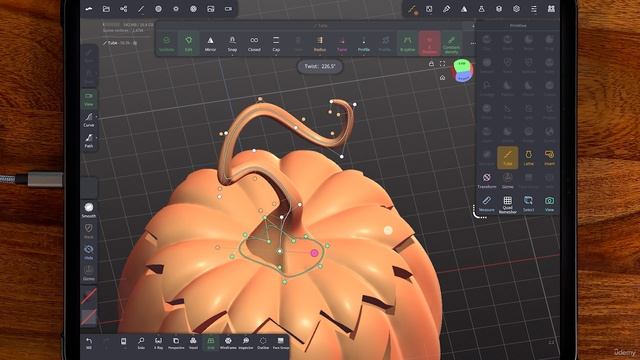Click the Twist 226.5° value pill
Screen dimensions: 640x360
320,66
